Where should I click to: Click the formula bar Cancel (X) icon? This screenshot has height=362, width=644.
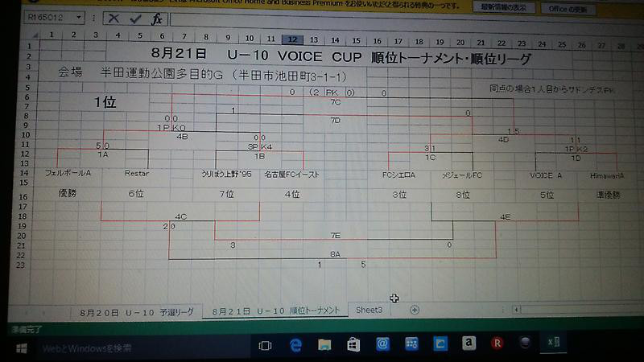114,18
